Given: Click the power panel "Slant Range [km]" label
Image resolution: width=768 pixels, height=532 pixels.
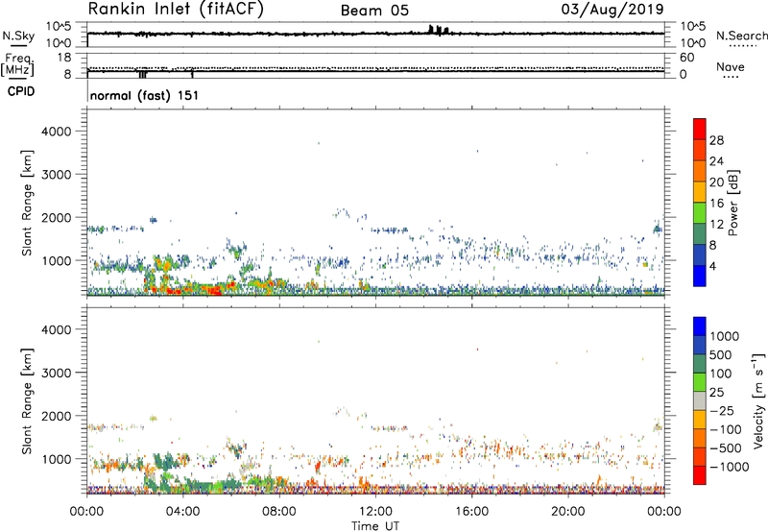Looking at the screenshot, I should [27, 203].
